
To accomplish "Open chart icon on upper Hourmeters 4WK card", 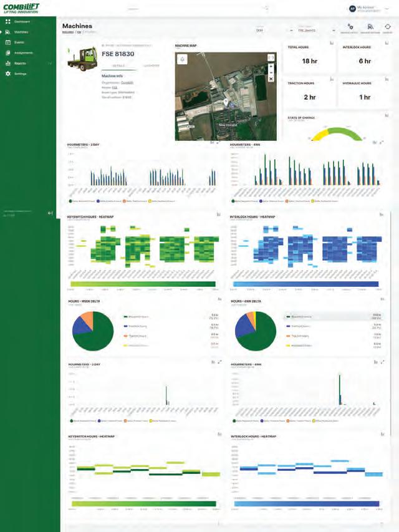I will click(x=375, y=142).
